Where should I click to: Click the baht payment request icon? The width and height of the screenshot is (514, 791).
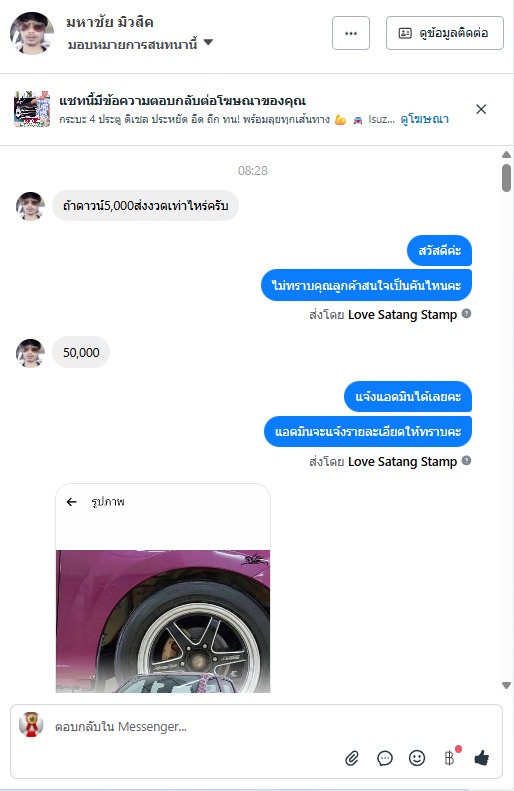(449, 758)
